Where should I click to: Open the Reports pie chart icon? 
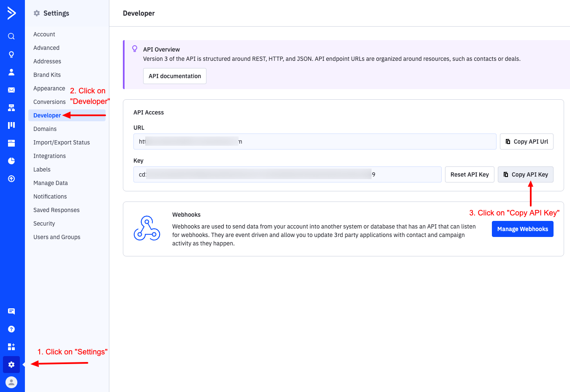click(x=11, y=161)
